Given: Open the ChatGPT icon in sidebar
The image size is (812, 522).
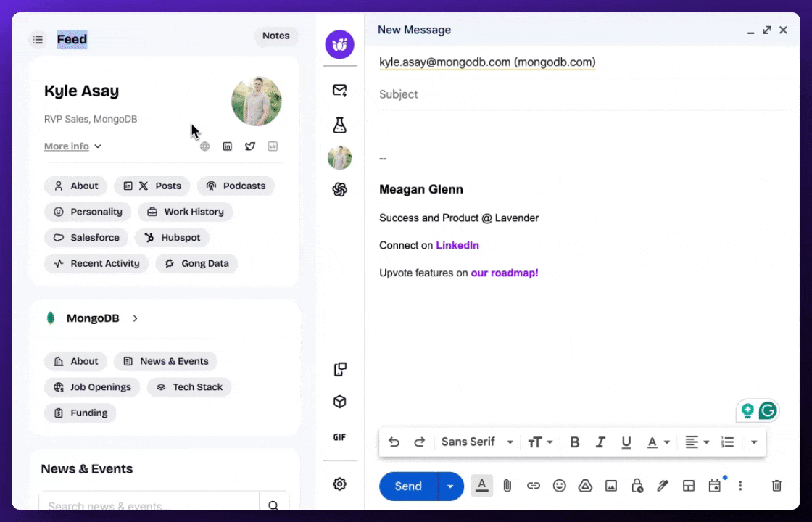Looking at the screenshot, I should [340, 189].
